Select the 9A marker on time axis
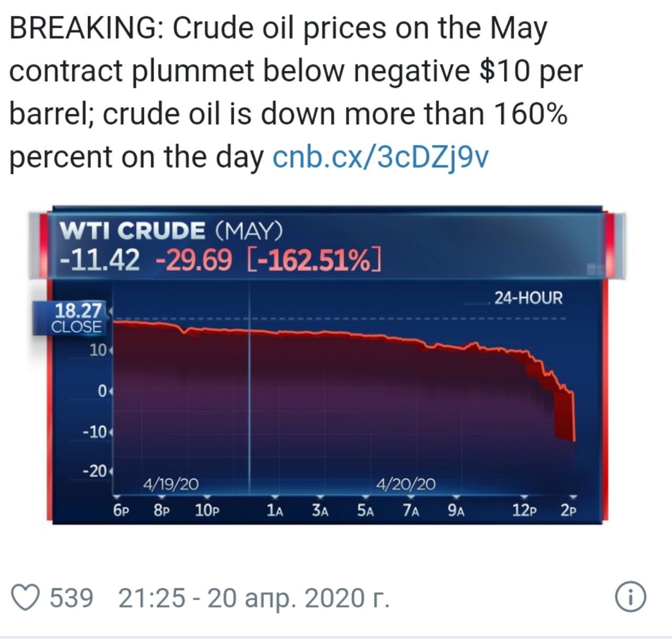 (456, 510)
